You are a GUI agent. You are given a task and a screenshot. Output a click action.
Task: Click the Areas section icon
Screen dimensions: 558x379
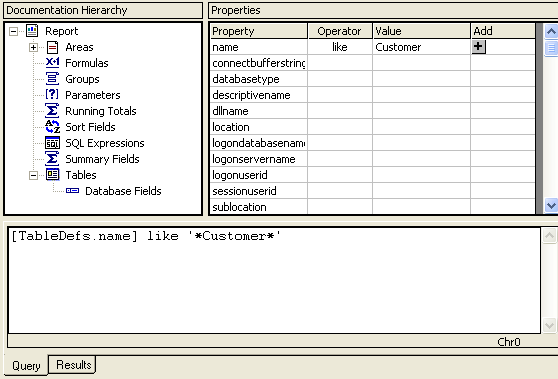52,47
